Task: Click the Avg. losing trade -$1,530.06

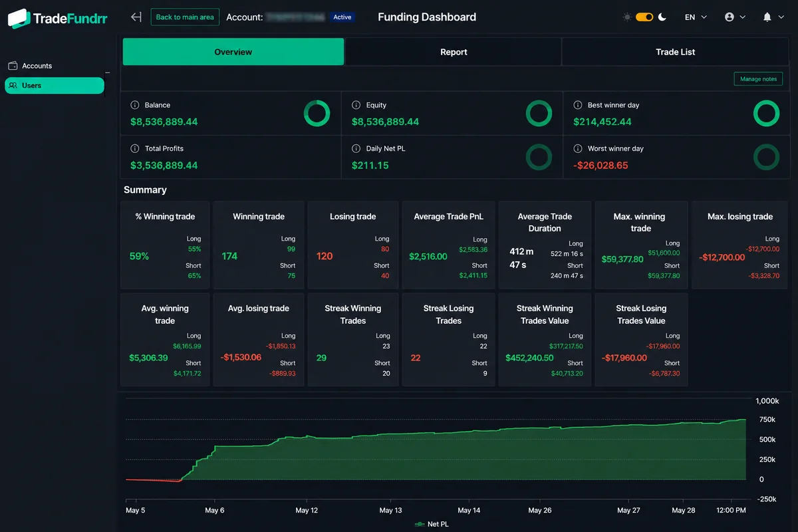Action: (241, 357)
